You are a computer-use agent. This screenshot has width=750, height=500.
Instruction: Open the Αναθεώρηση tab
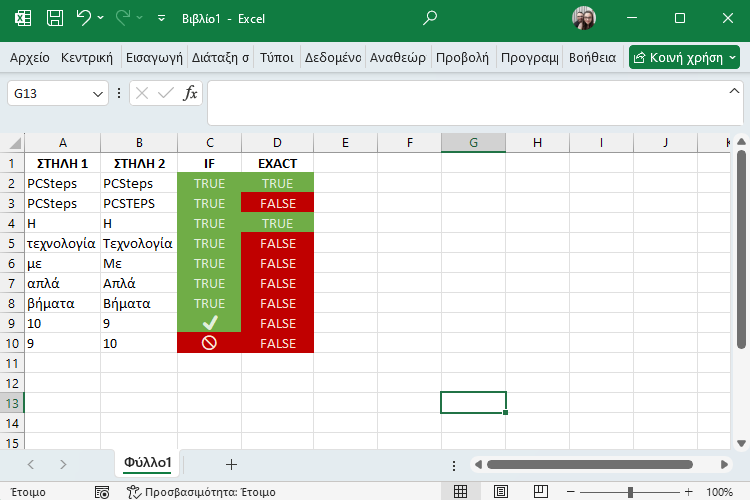[x=397, y=58]
